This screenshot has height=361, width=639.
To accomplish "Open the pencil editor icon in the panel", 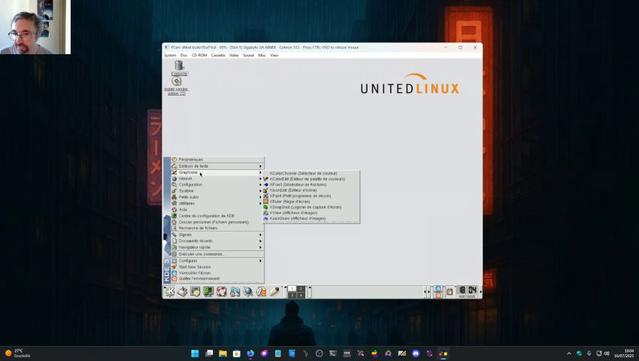I will pyautogui.click(x=274, y=291).
